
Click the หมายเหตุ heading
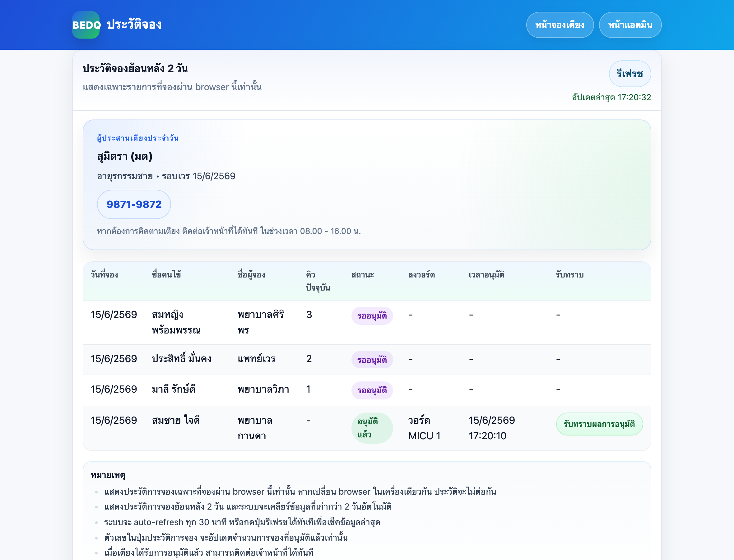(x=108, y=475)
